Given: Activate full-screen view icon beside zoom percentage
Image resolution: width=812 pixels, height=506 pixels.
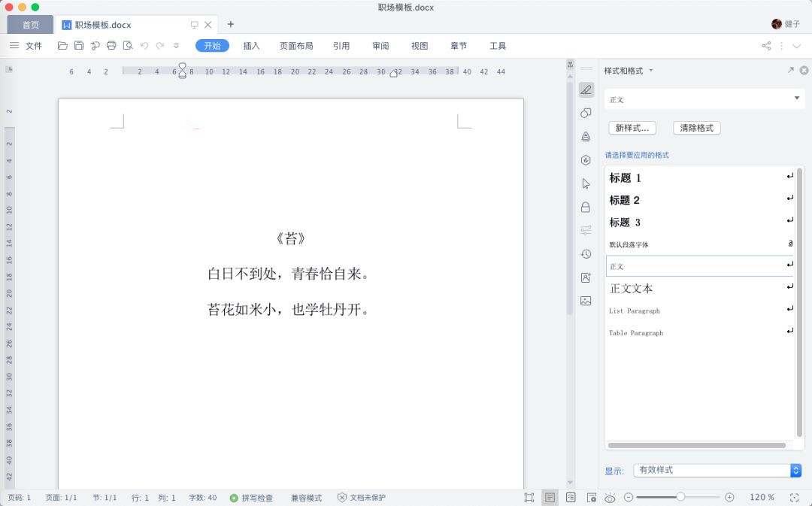Looking at the screenshot, I should [x=794, y=497].
